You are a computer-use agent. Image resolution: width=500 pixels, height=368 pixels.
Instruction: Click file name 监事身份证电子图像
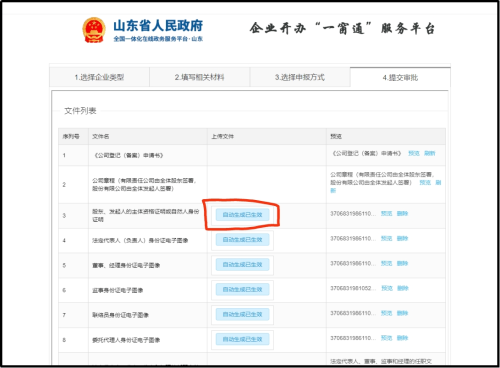(x=118, y=290)
